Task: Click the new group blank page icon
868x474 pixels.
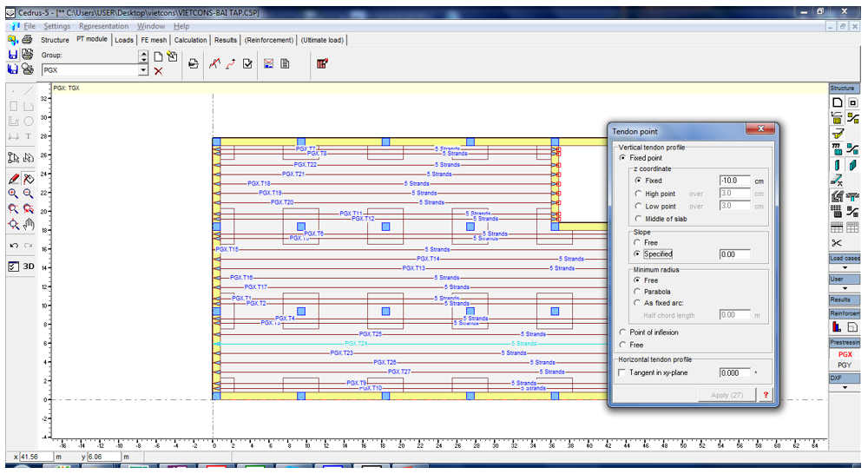Action: [x=158, y=56]
